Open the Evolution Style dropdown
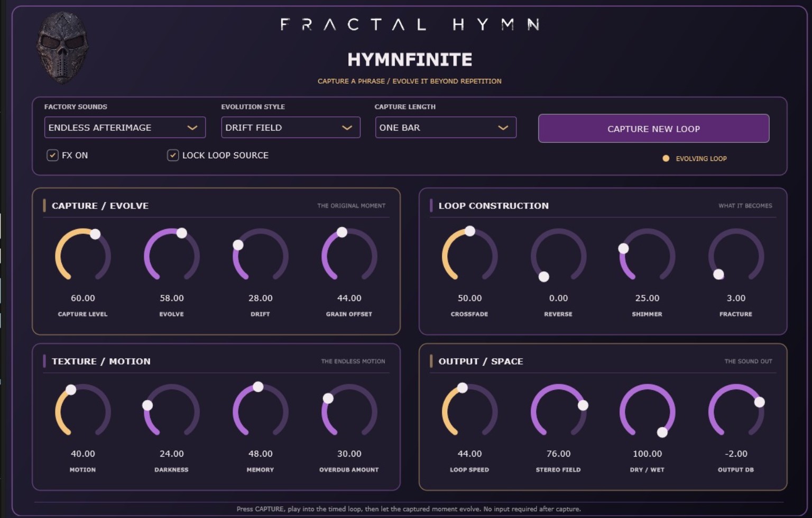The width and height of the screenshot is (812, 518). tap(291, 128)
